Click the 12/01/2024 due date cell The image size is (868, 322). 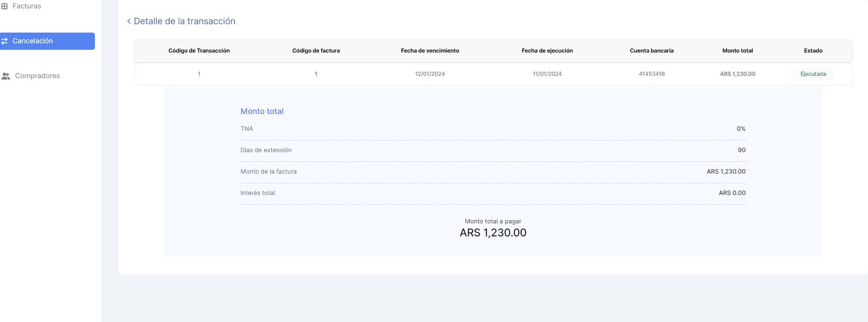click(x=430, y=74)
